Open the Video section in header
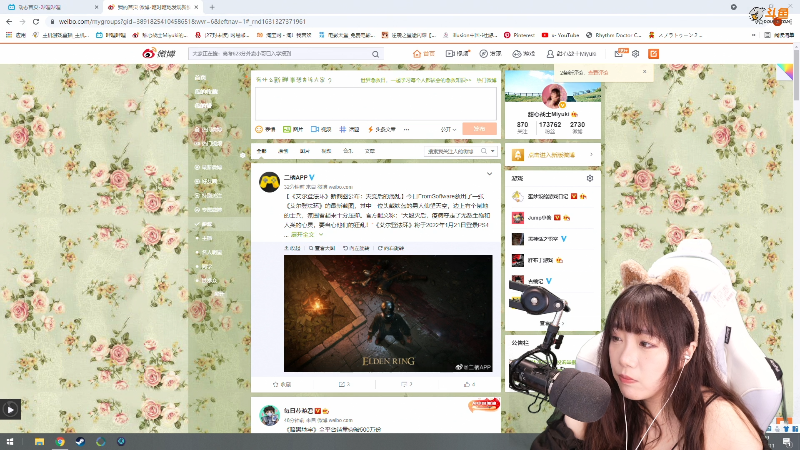800x450 pixels. pyautogui.click(x=457, y=54)
